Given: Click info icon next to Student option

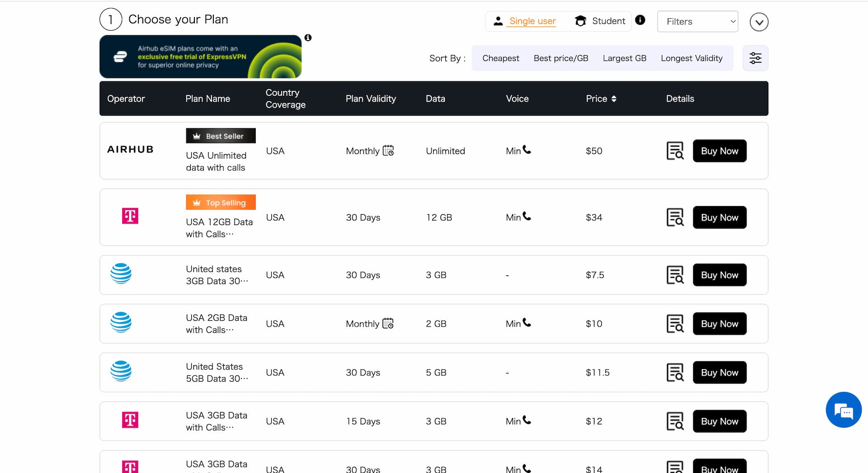Looking at the screenshot, I should tap(640, 20).
